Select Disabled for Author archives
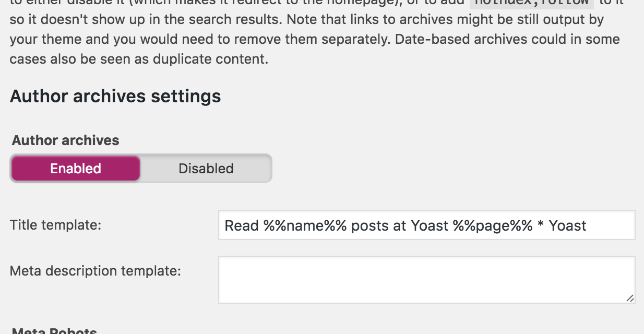Screen dimensions: 644x334 (206, 169)
